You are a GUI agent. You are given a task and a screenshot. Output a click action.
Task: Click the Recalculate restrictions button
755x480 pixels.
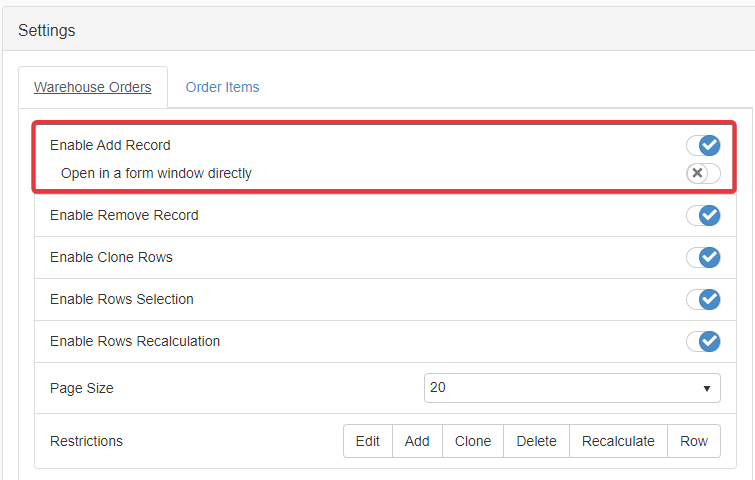click(618, 441)
